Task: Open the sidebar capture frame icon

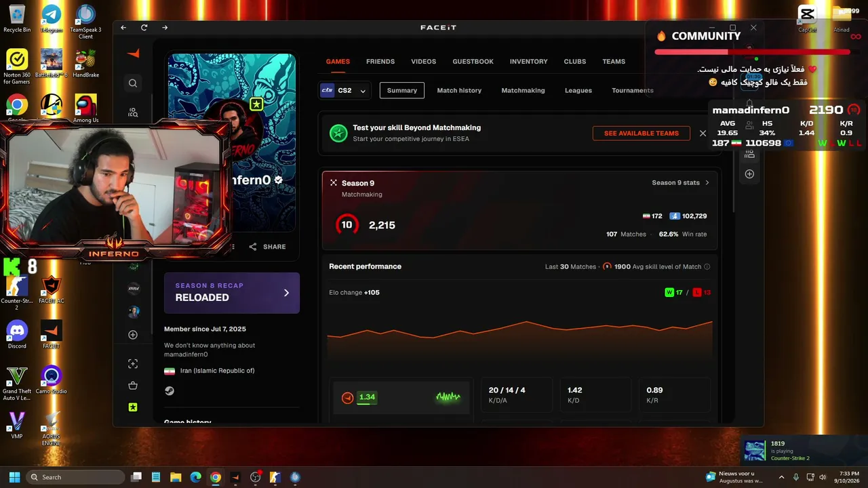Action: coord(133,364)
